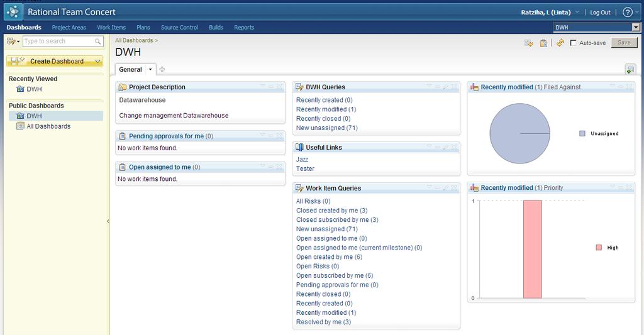Click DWH dashboard icon under Public Dashboards
The image size is (644, 335).
[20, 116]
